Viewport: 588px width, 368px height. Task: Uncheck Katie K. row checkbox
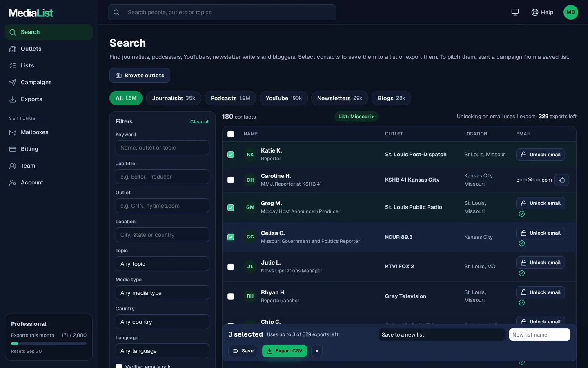point(231,155)
